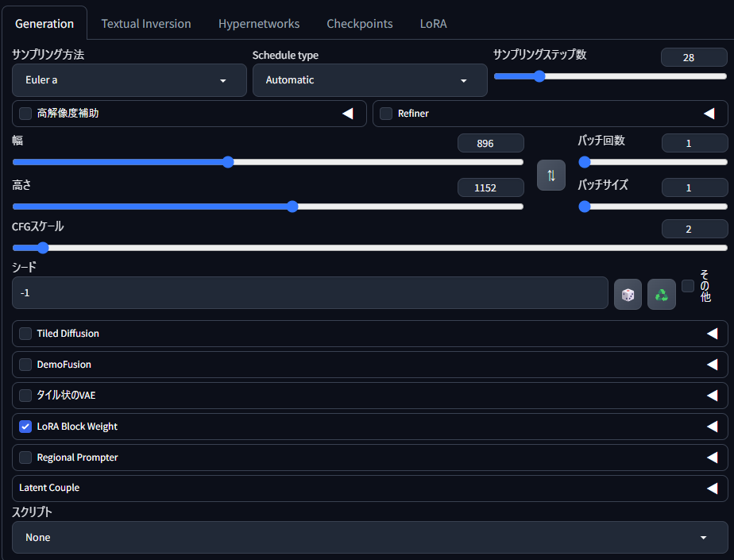This screenshot has width=734, height=560.
Task: Expand the DemoFusion panel arrow
Action: [x=712, y=365]
